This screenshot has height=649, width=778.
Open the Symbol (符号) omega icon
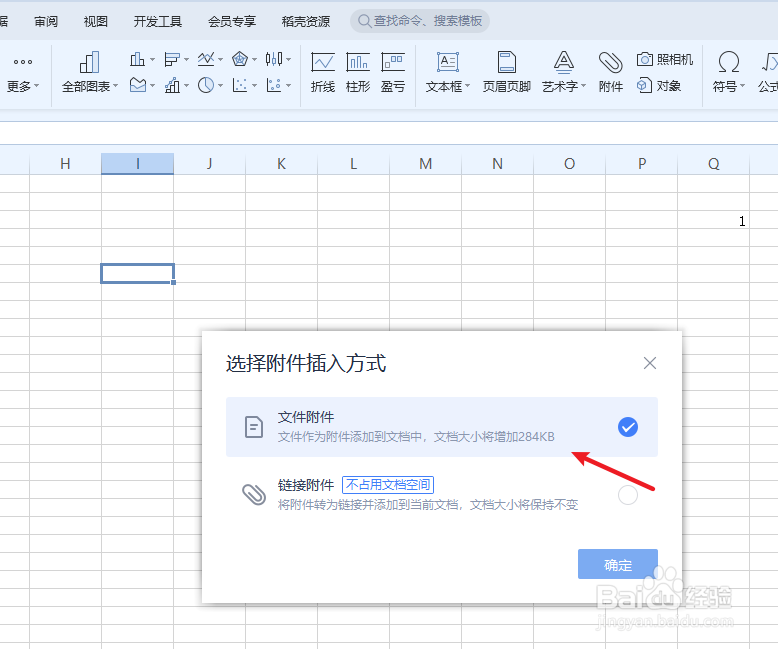tap(728, 63)
